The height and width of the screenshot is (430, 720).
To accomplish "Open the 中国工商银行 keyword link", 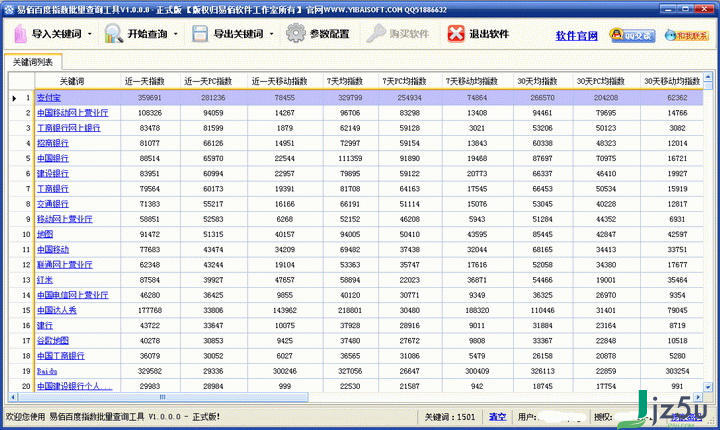I will [x=61, y=355].
